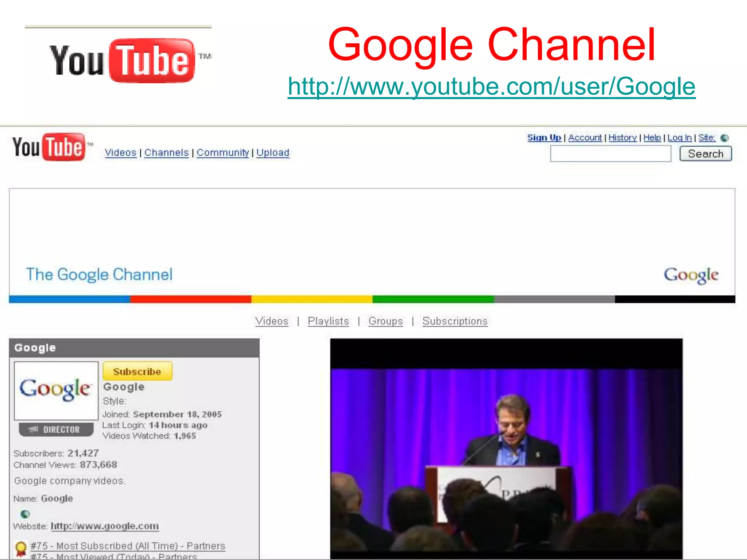Image resolution: width=747 pixels, height=560 pixels.
Task: Click the Site: link
Action: 707,138
